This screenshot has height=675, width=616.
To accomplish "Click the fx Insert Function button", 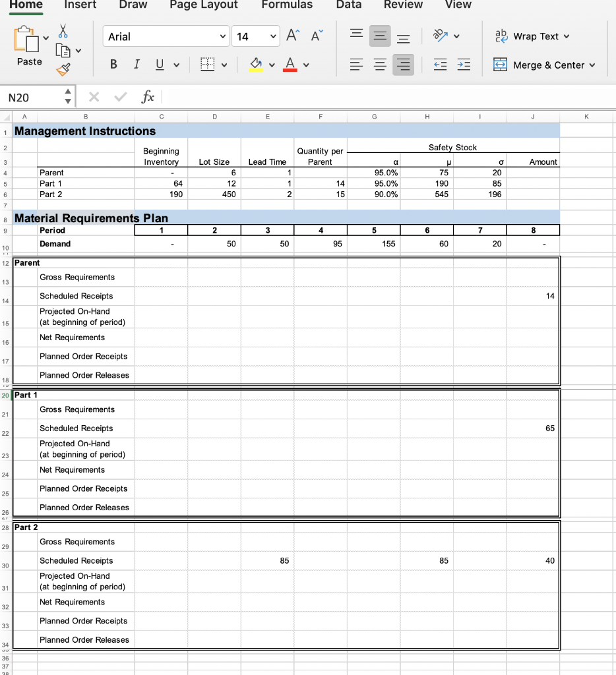I will point(148,97).
